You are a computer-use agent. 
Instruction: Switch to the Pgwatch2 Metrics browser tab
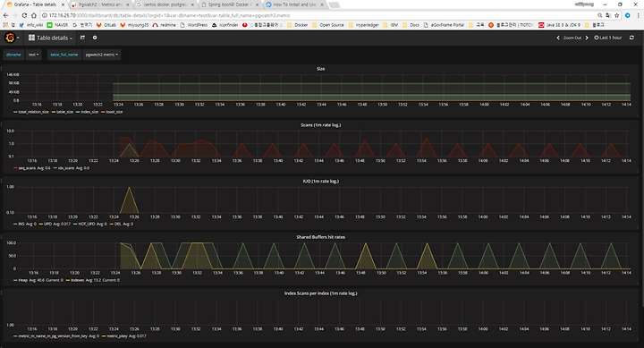pyautogui.click(x=100, y=4)
